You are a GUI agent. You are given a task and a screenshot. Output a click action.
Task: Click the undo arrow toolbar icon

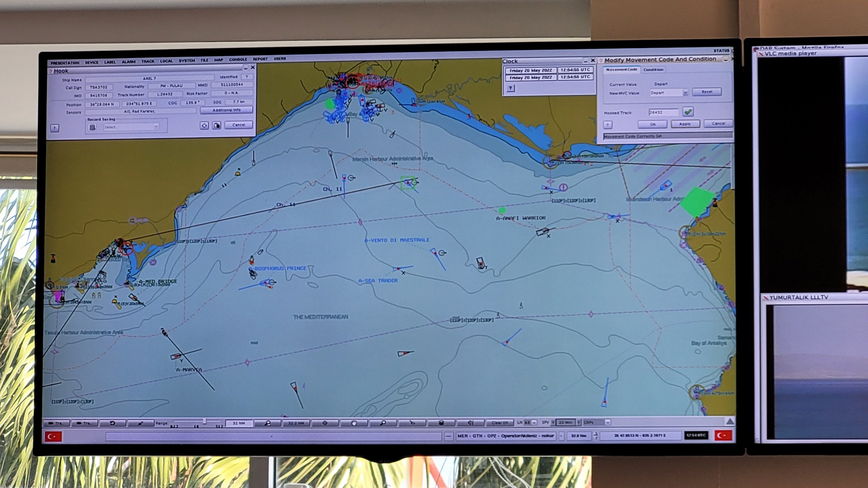(112, 423)
